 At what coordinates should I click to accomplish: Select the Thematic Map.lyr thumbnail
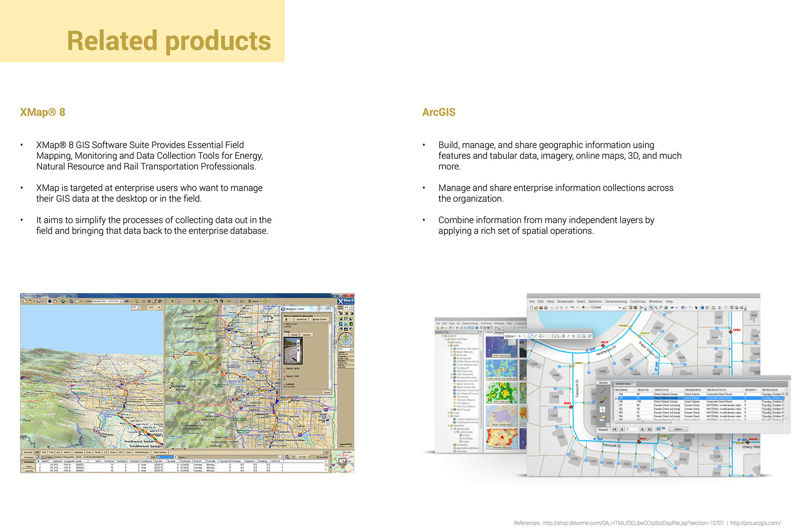[x=501, y=439]
